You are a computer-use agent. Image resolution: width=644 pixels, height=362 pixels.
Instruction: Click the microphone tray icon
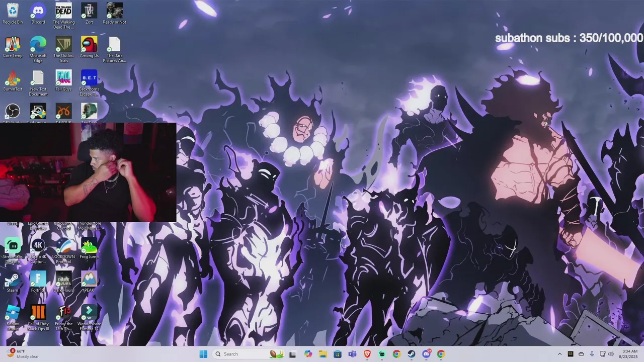592,354
